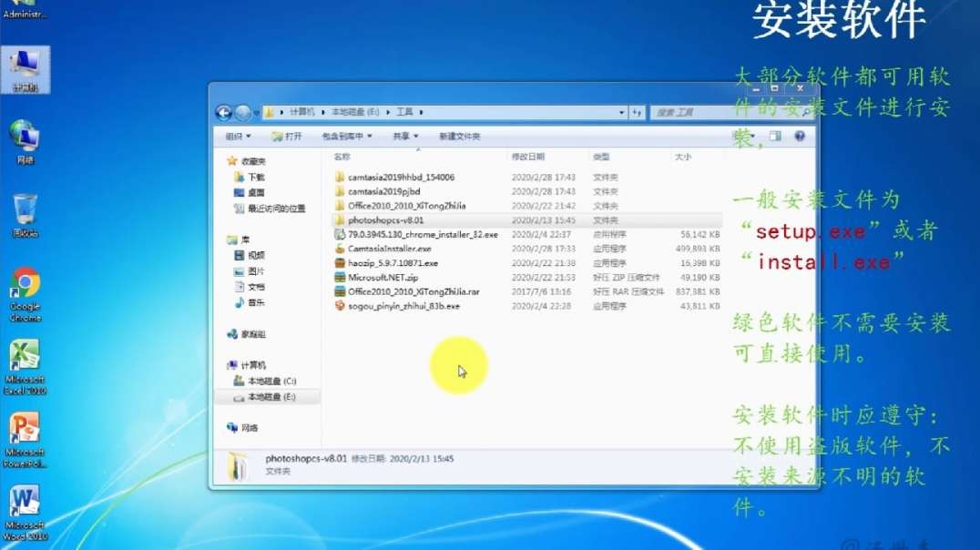Open the Network desktop icon
The height and width of the screenshot is (550, 980).
click(25, 142)
